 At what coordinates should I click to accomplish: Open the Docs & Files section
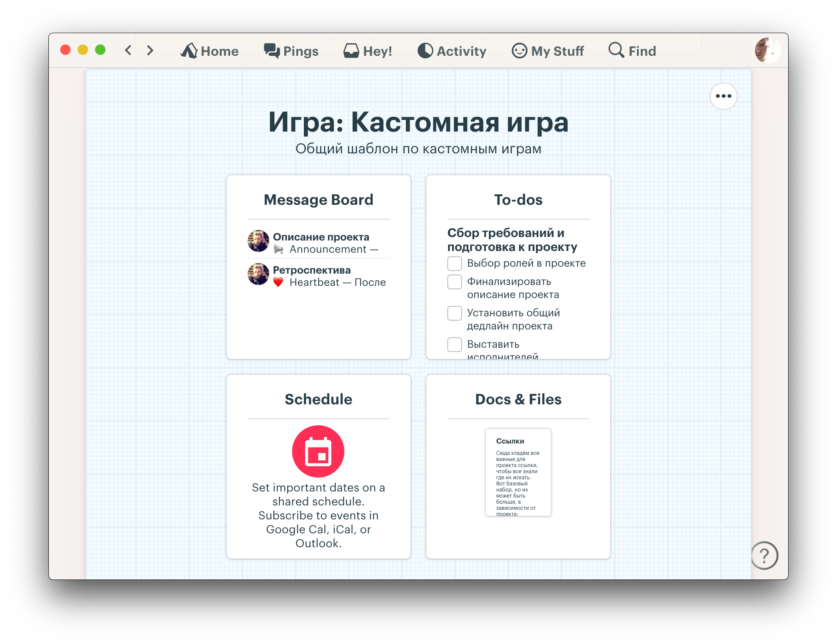tap(518, 399)
